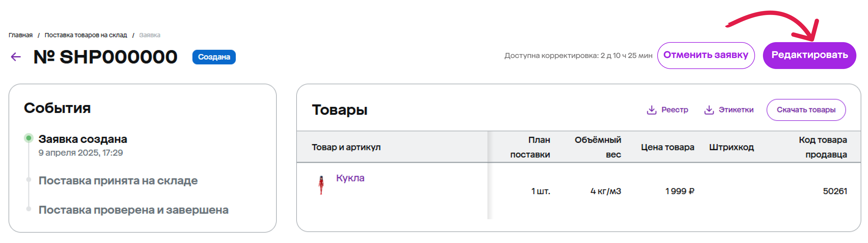This screenshot has width=868, height=243.
Task: Open Поставка товаров на склад breadcrumb
Action: point(86,35)
